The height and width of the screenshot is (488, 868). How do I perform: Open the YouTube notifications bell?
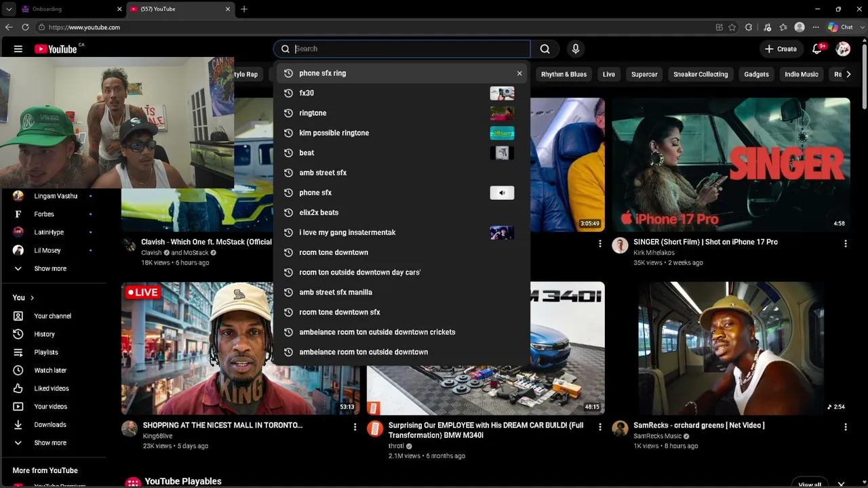click(x=817, y=49)
